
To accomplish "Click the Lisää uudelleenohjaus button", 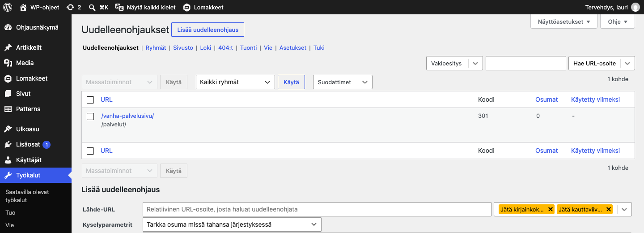I will point(208,30).
